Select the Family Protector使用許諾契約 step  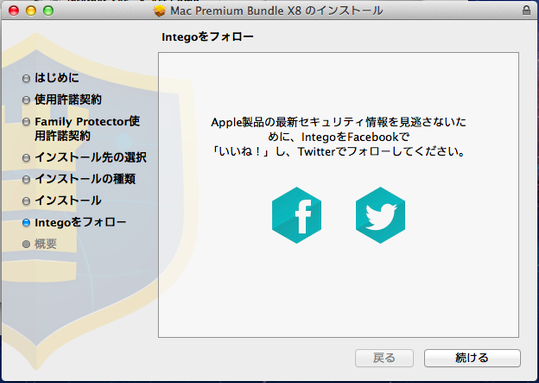(x=87, y=129)
